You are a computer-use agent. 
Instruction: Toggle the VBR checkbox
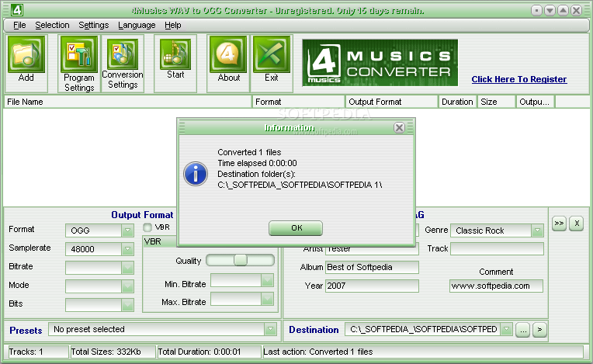[147, 227]
